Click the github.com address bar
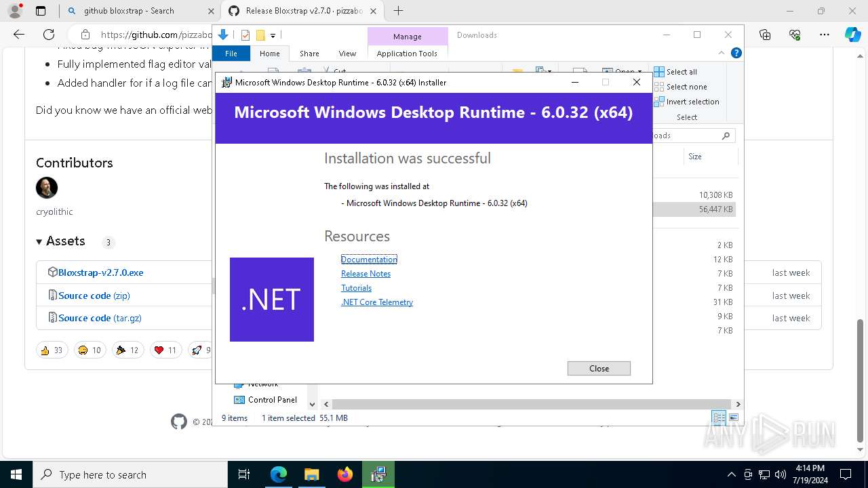 [156, 35]
